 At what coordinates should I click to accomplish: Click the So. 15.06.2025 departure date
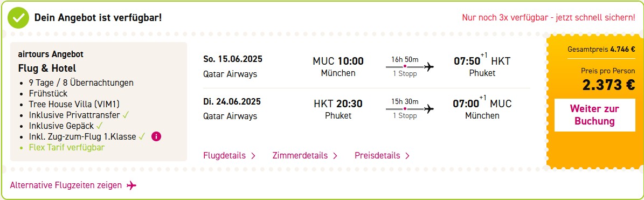232,59
